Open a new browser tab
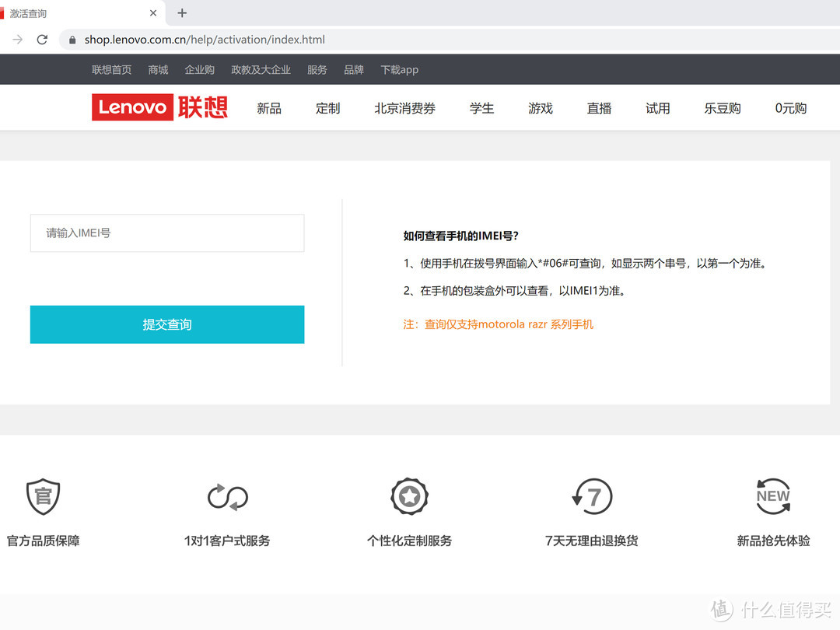 (x=182, y=13)
